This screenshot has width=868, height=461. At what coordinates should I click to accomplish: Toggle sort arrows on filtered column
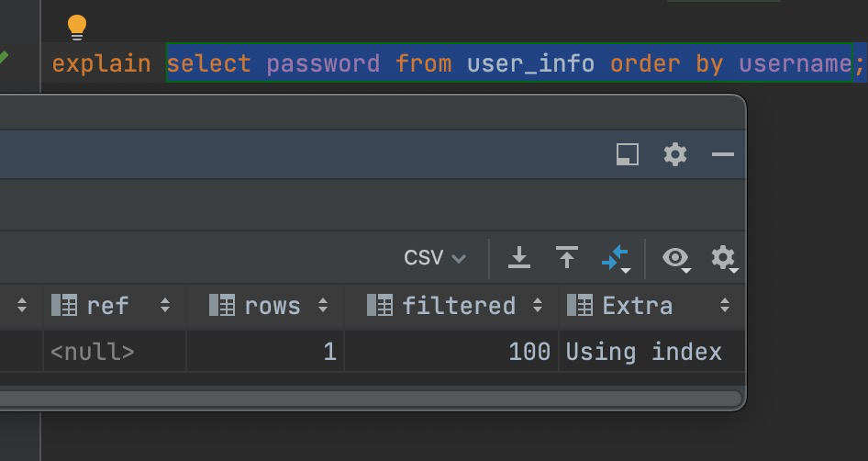pyautogui.click(x=538, y=306)
